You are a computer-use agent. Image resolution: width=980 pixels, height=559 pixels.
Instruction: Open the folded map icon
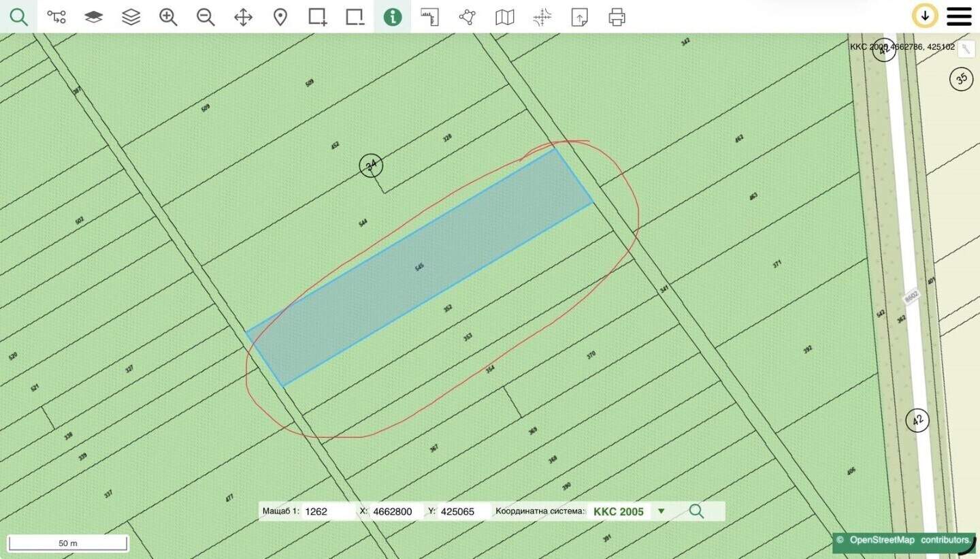(505, 17)
